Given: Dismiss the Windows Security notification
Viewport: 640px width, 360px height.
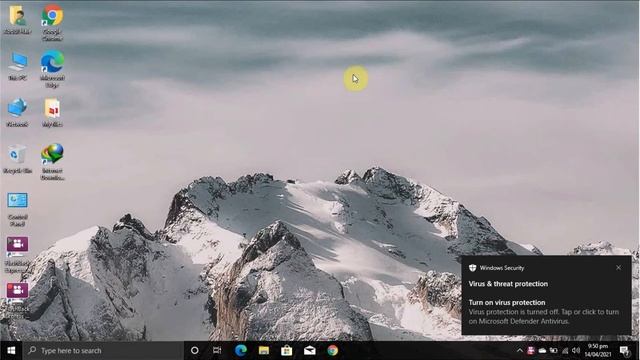Looking at the screenshot, I should pos(618,267).
